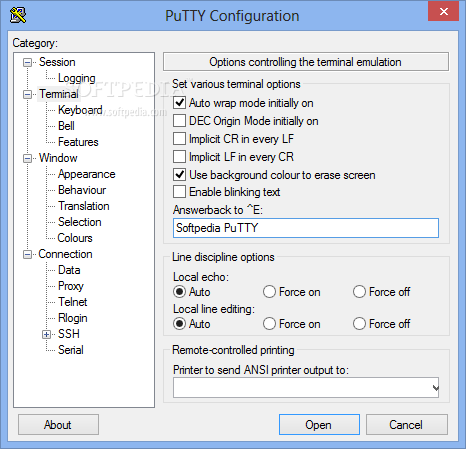Select Force off for Local line editing
Screen dimensions: 466x449
point(359,324)
